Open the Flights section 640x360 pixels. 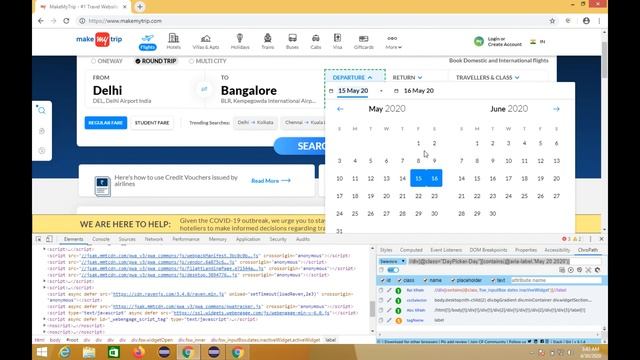point(147,42)
